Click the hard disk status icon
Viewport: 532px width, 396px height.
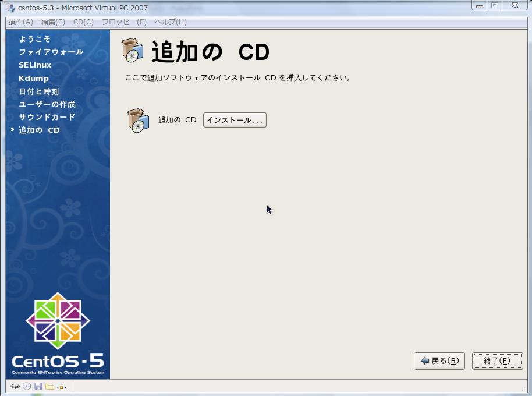[15, 386]
